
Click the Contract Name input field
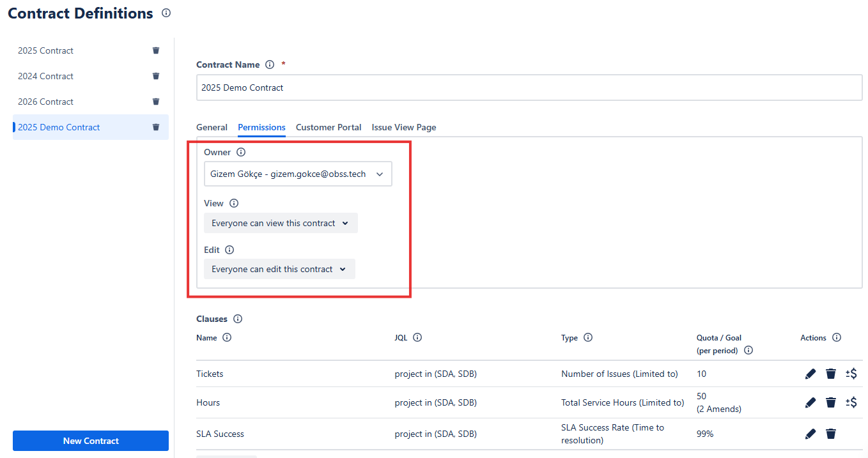529,88
